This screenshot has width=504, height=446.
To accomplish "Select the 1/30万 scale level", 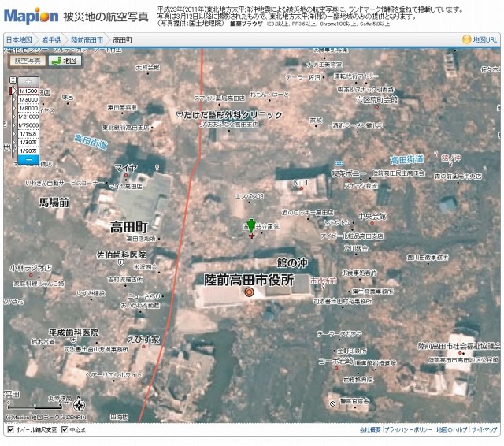I will pyautogui.click(x=28, y=142).
